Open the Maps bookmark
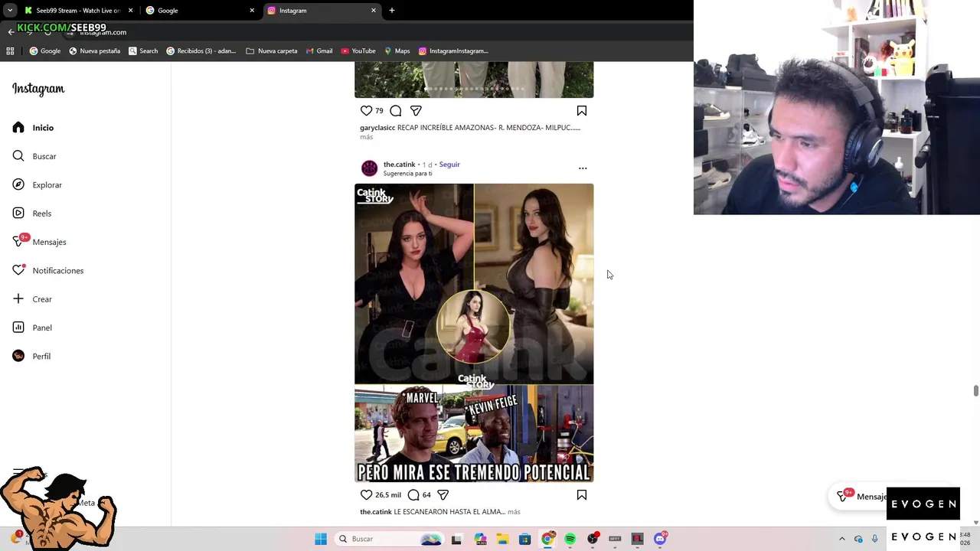This screenshot has width=980, height=551. [x=397, y=51]
